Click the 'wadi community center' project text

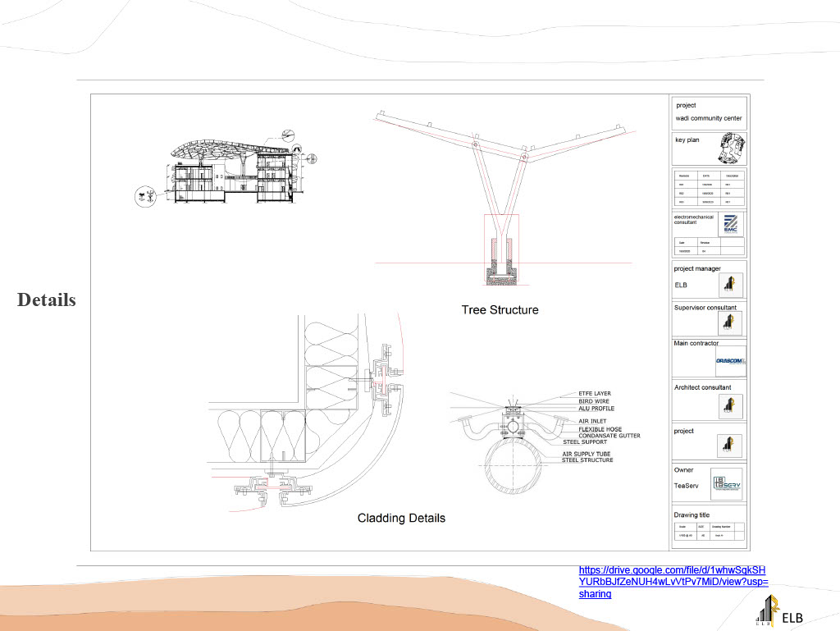click(709, 118)
